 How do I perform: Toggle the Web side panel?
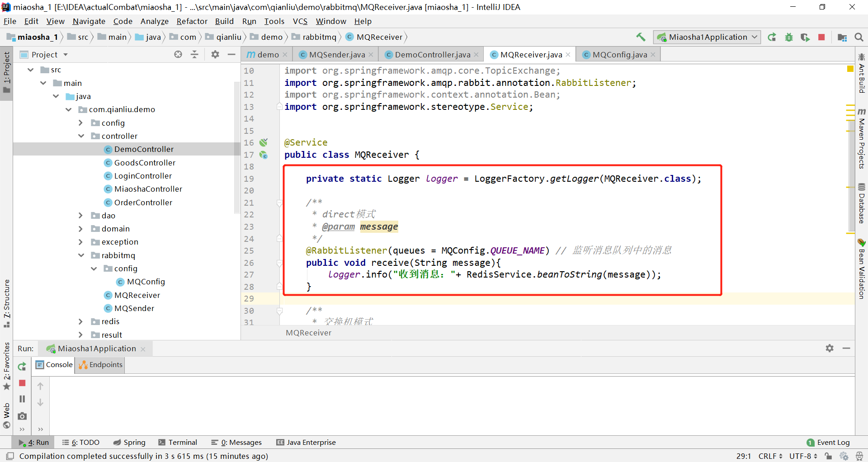tap(6, 415)
